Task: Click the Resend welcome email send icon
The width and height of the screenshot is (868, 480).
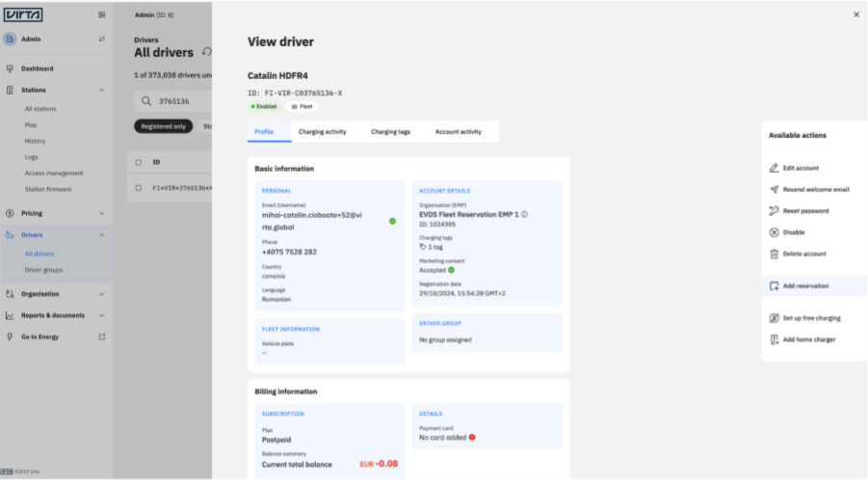Action: (x=774, y=189)
